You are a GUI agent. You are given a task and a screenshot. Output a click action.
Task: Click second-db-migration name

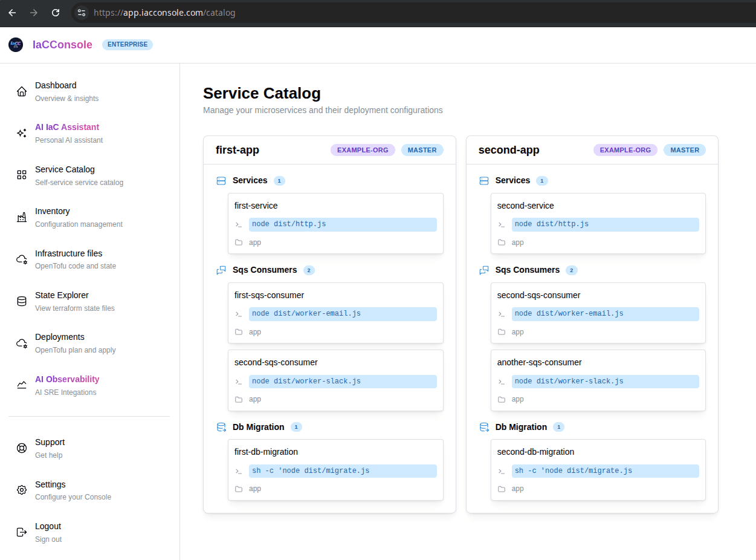[535, 452]
